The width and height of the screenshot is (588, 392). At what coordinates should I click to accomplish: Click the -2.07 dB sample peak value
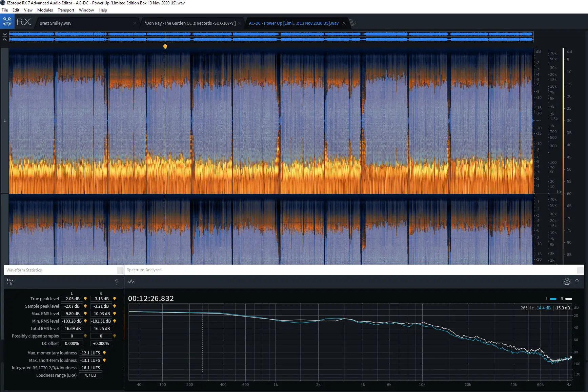[72, 306]
